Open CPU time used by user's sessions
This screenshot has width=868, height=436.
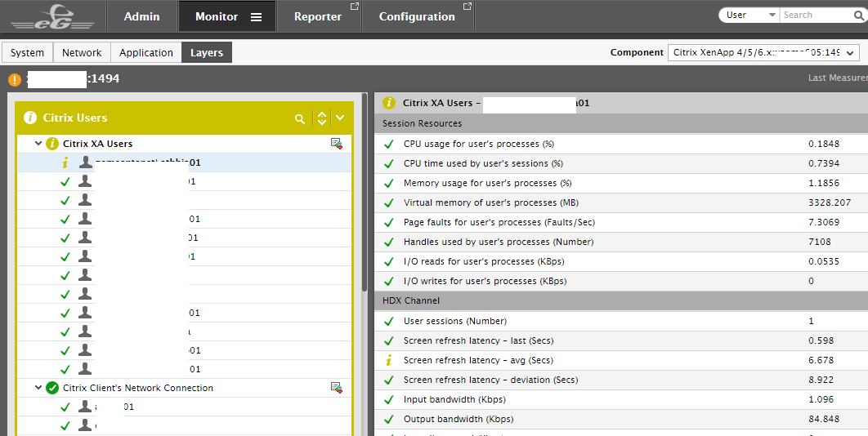(483, 163)
